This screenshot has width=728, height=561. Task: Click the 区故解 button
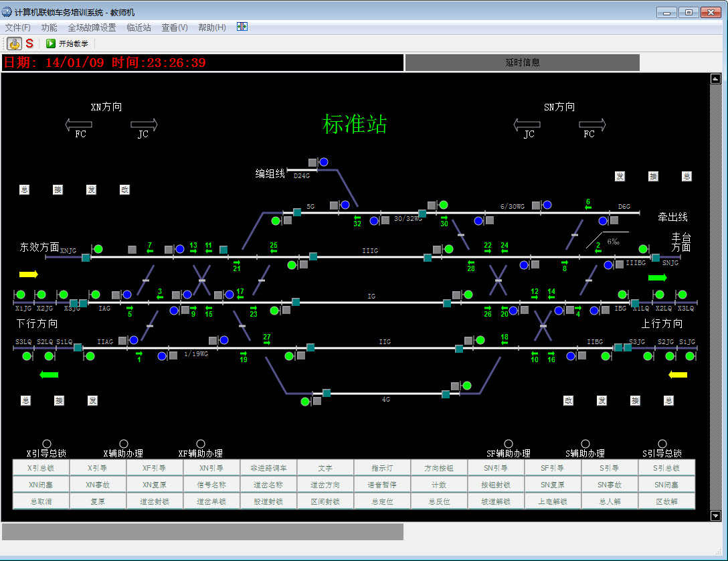(666, 500)
